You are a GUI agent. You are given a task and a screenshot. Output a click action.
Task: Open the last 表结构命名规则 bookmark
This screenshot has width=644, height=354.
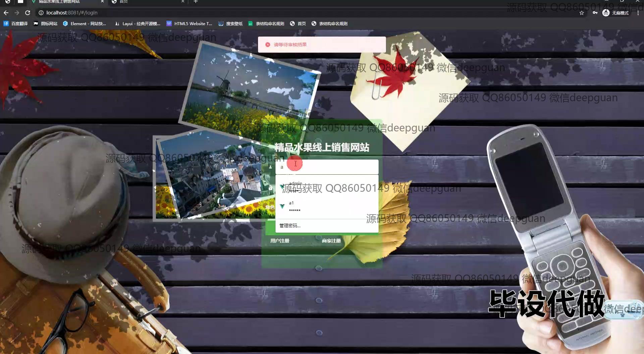(329, 23)
